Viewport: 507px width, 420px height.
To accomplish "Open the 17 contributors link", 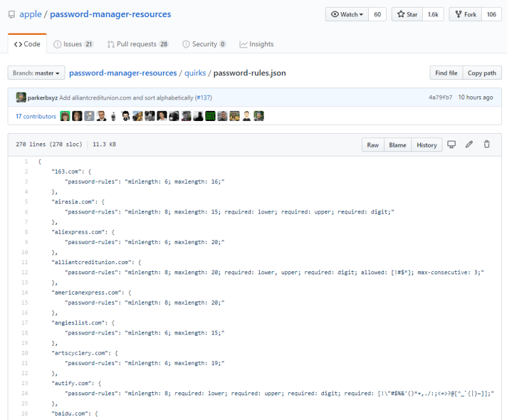I will [36, 117].
